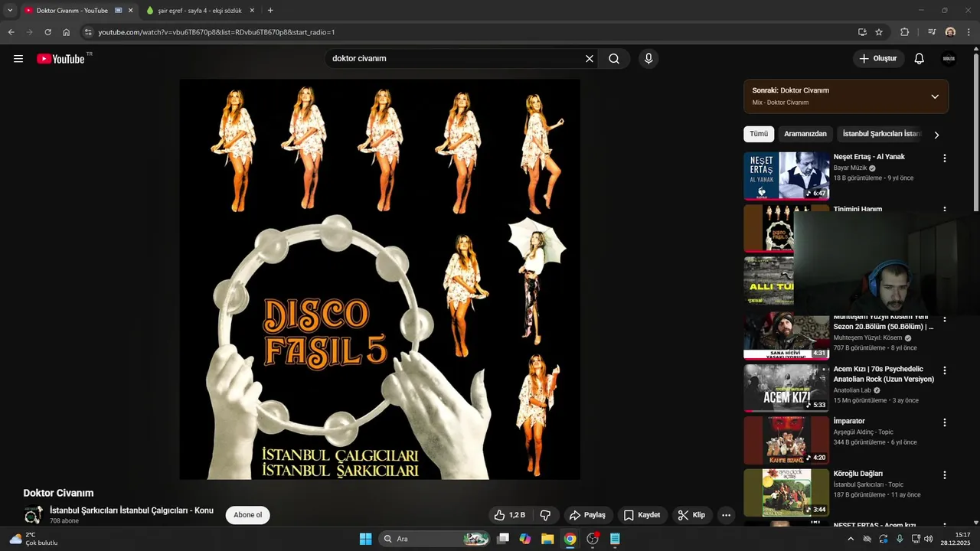Open Chrome extensions puzzle icon
The image size is (980, 551).
(905, 32)
